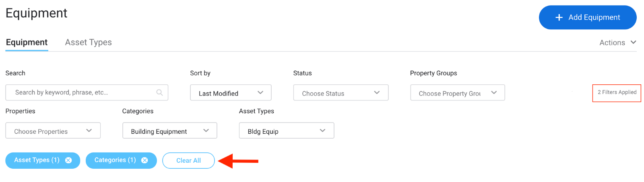Remove the Asset Types filter chip
Viewport: 644px width, 182px height.
click(68, 160)
